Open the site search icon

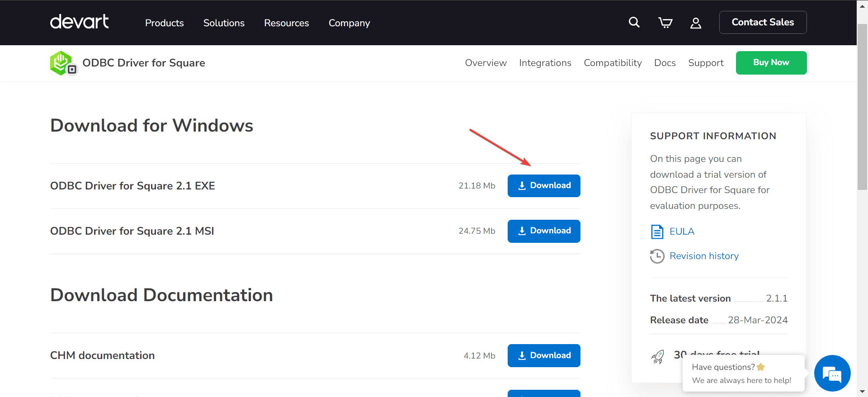634,22
